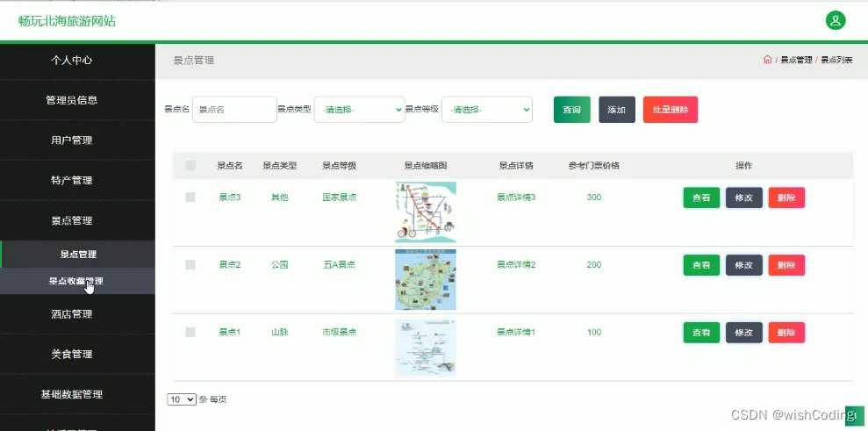Click the 公园 type cell

(280, 265)
